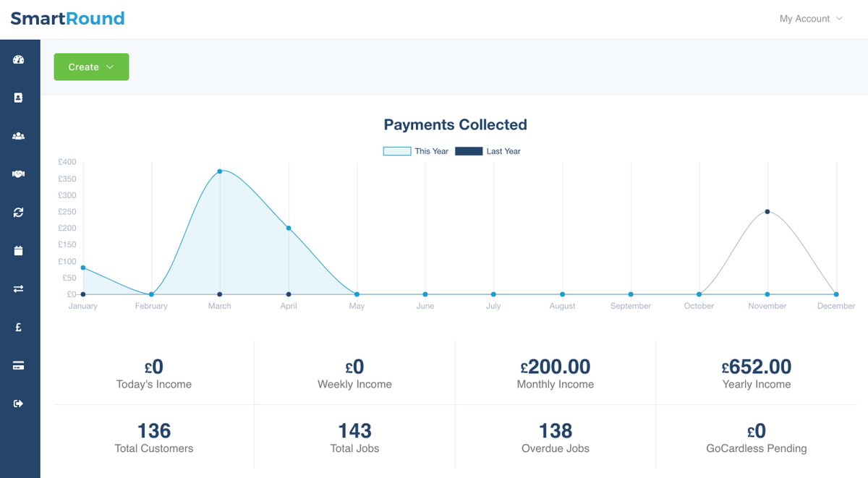Click the April this-year data point
The width and height of the screenshot is (868, 478).
(x=289, y=228)
